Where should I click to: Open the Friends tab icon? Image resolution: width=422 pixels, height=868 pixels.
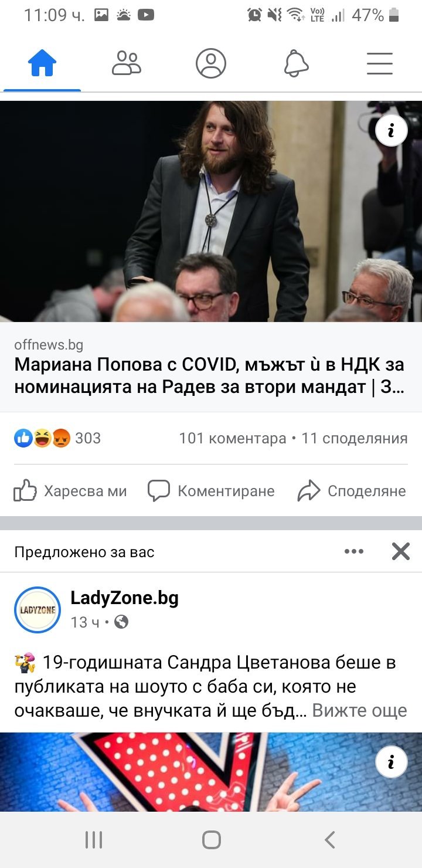click(127, 63)
